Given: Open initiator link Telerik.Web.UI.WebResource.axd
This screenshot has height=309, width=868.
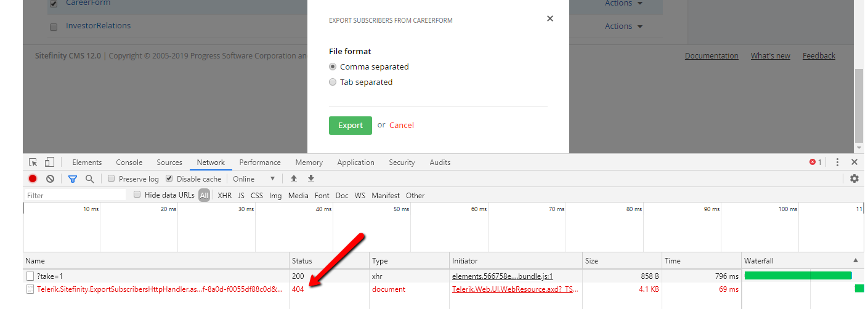Looking at the screenshot, I should point(515,289).
